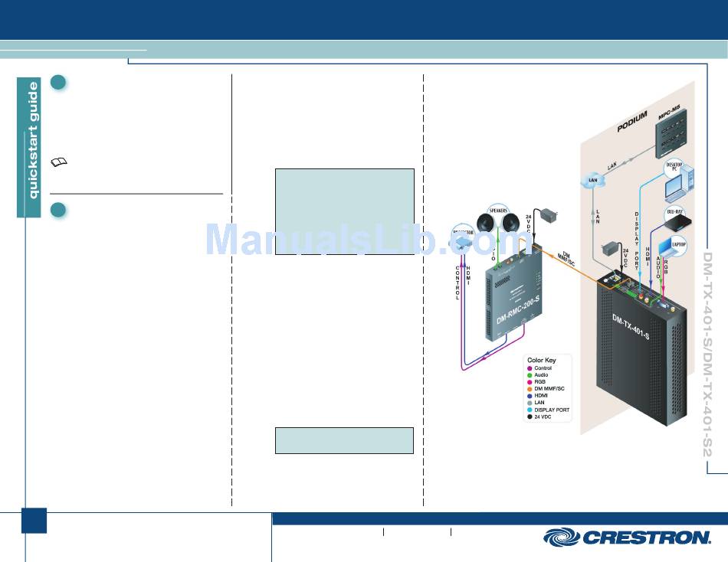728x562 pixels.
Task: Select the HDMI entry in Color Key
Action: point(538,396)
